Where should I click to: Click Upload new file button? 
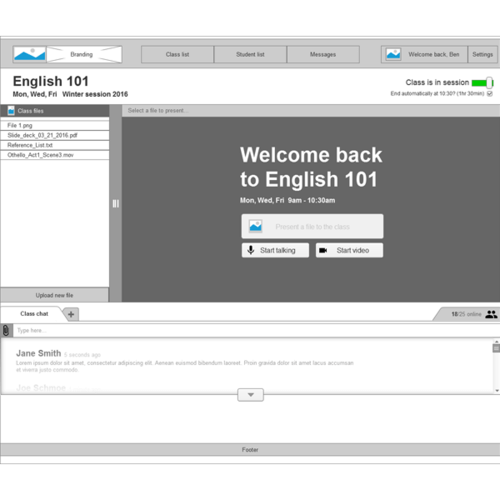click(x=54, y=295)
